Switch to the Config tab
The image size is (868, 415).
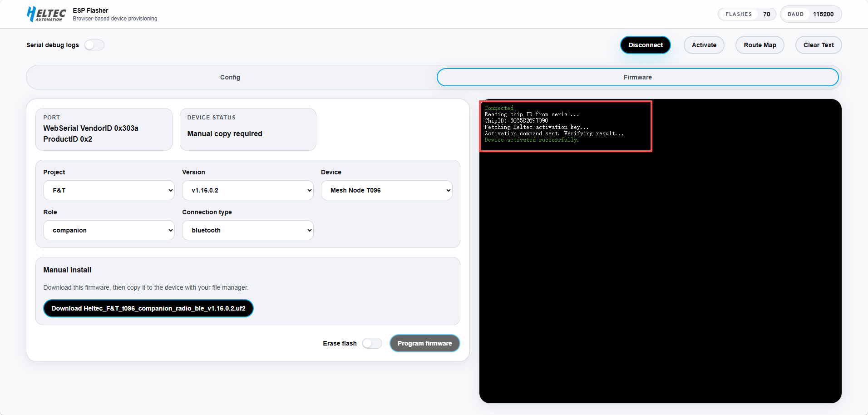tap(230, 77)
